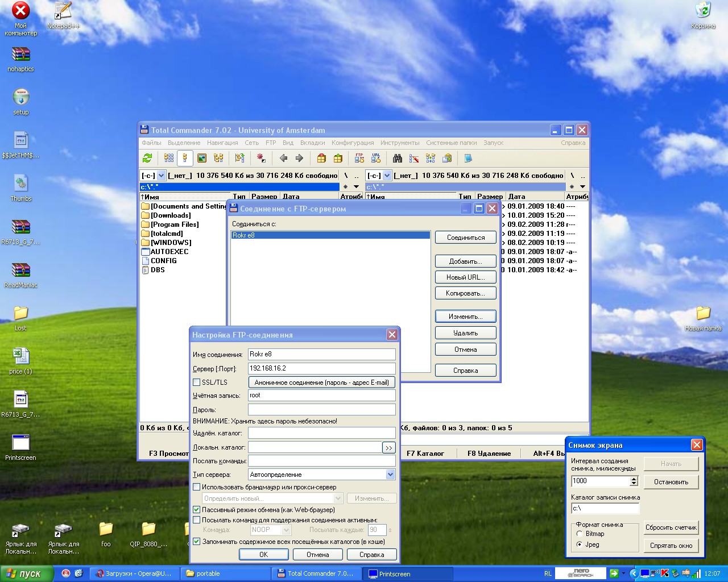
Task: Click Сбросить счетчик button
Action: pos(671,527)
